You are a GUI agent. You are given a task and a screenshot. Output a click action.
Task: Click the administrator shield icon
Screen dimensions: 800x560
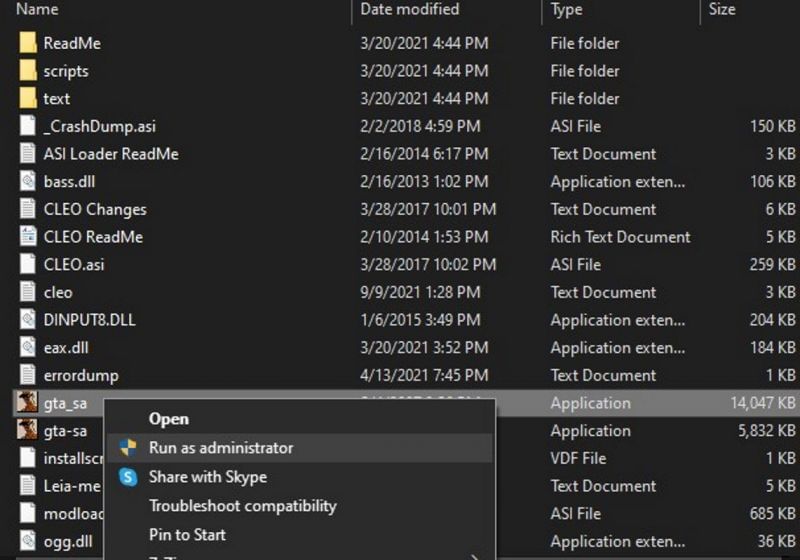[x=128, y=448]
